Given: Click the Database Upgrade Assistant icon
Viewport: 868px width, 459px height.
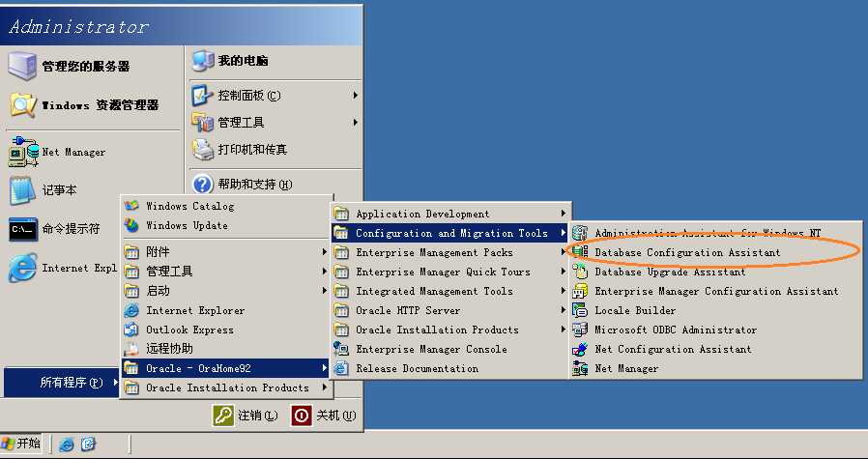Looking at the screenshot, I should tap(580, 272).
